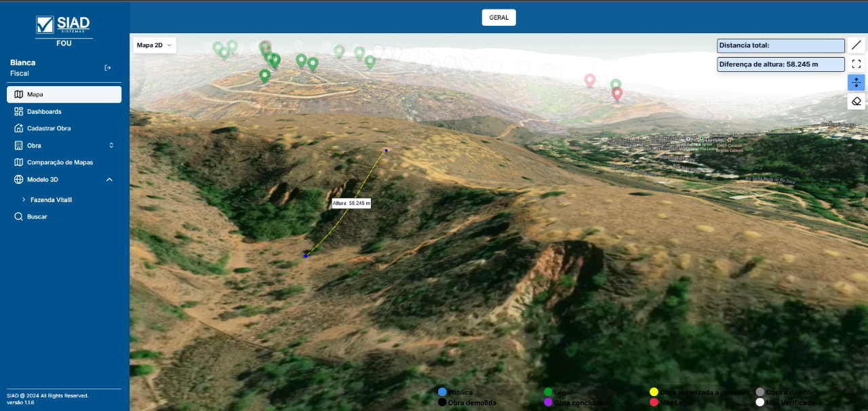Select the line distance measurement tool
This screenshot has height=411, width=868.
click(856, 45)
